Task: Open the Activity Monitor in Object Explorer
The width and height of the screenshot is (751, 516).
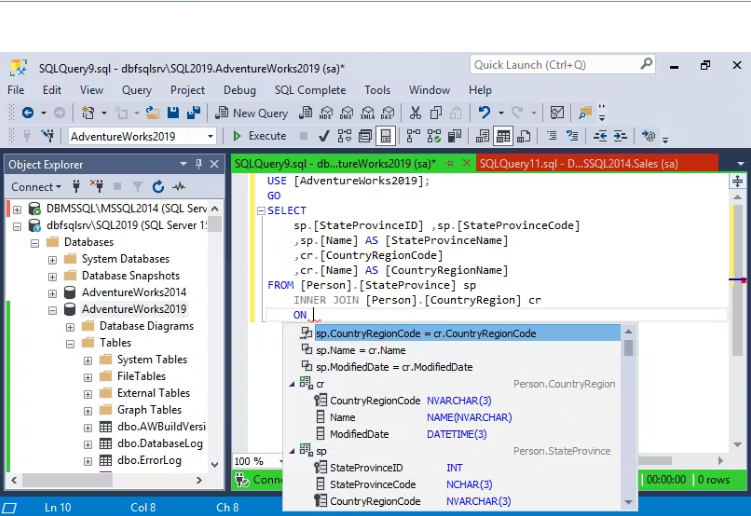Action: (x=179, y=187)
